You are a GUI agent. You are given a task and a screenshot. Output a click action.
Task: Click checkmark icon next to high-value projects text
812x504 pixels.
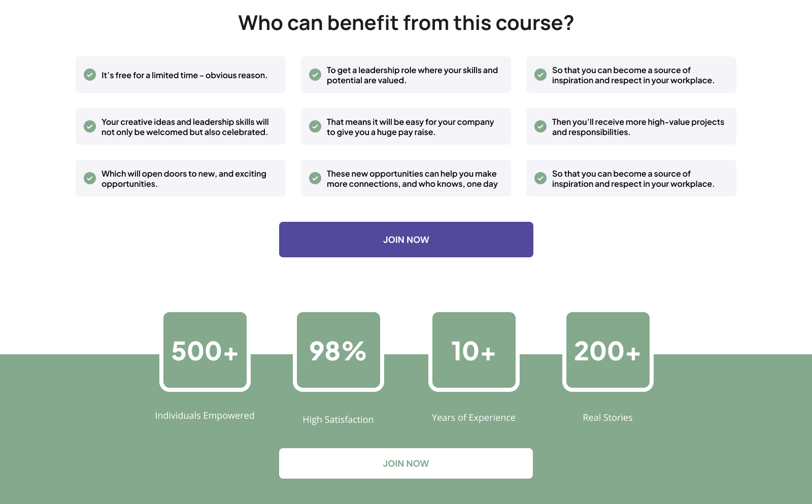tap(540, 126)
